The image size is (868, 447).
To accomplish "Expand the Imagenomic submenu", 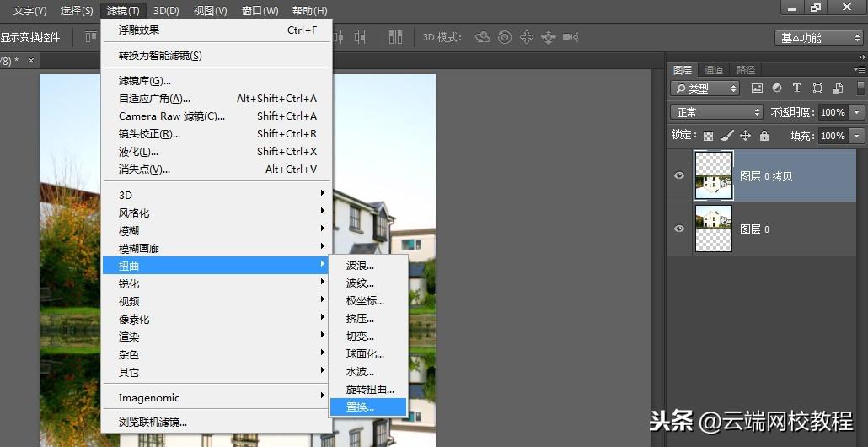I will click(217, 398).
